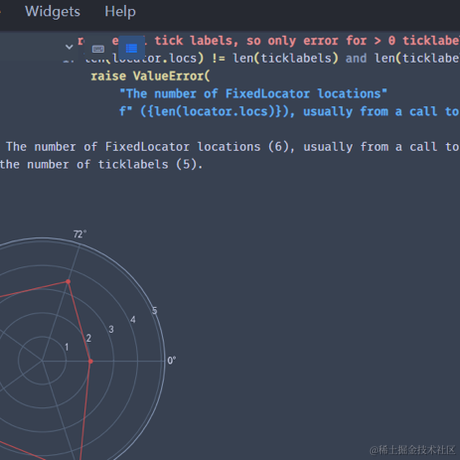The height and width of the screenshot is (460, 460).
Task: Collapse the cell with the chevron arrow
Action: [69, 47]
